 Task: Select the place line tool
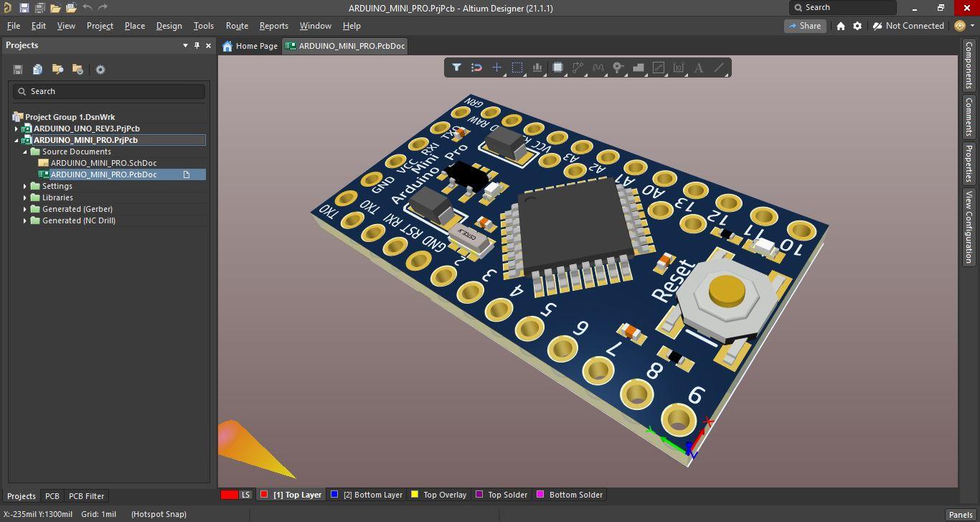coord(719,67)
